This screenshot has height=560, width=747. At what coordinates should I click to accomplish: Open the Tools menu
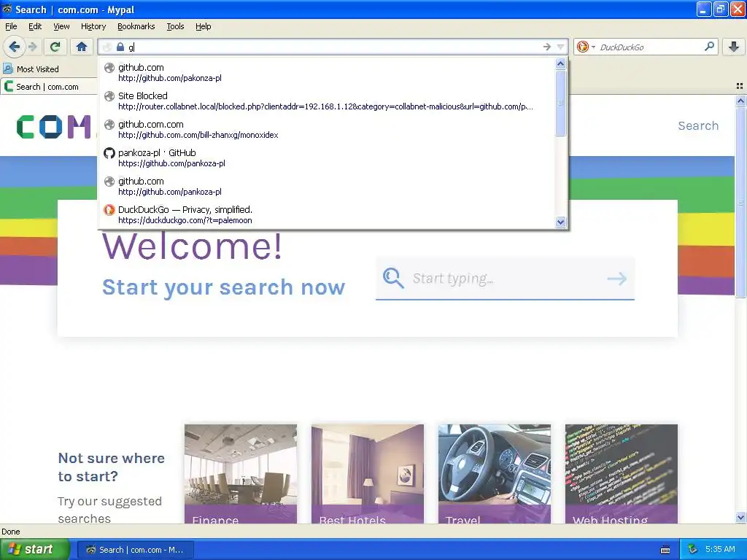pyautogui.click(x=175, y=26)
